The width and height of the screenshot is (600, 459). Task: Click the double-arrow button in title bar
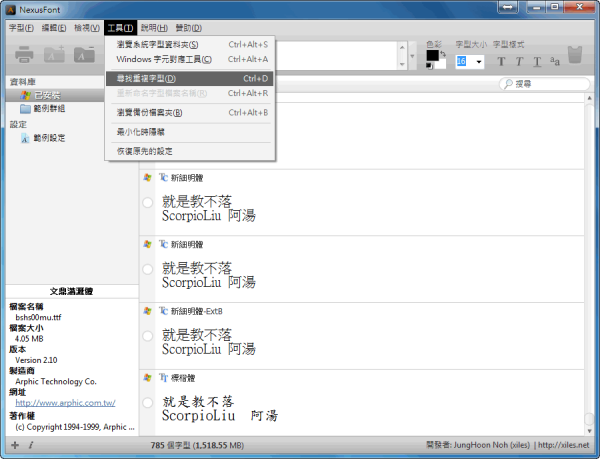508,7
